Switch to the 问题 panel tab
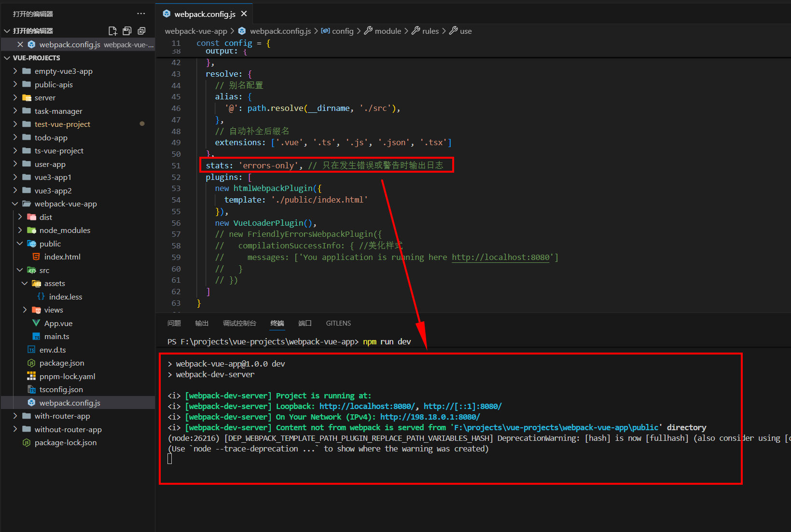This screenshot has width=791, height=532. coord(174,323)
